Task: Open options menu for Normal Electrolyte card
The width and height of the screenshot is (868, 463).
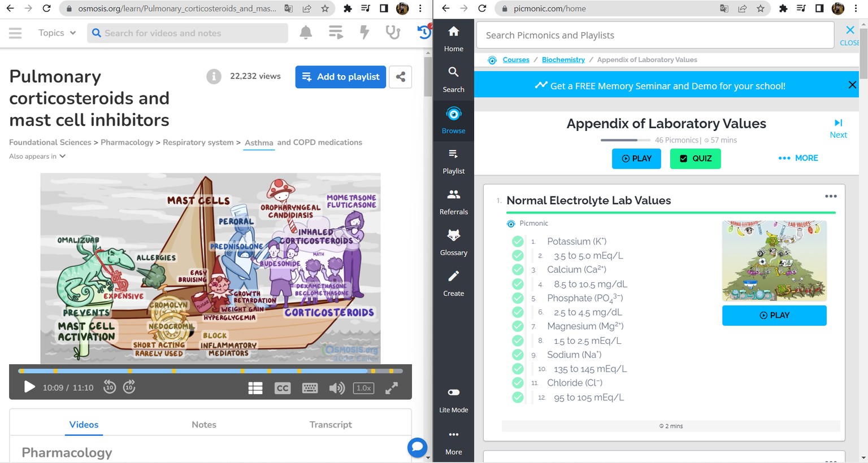Action: click(x=830, y=196)
